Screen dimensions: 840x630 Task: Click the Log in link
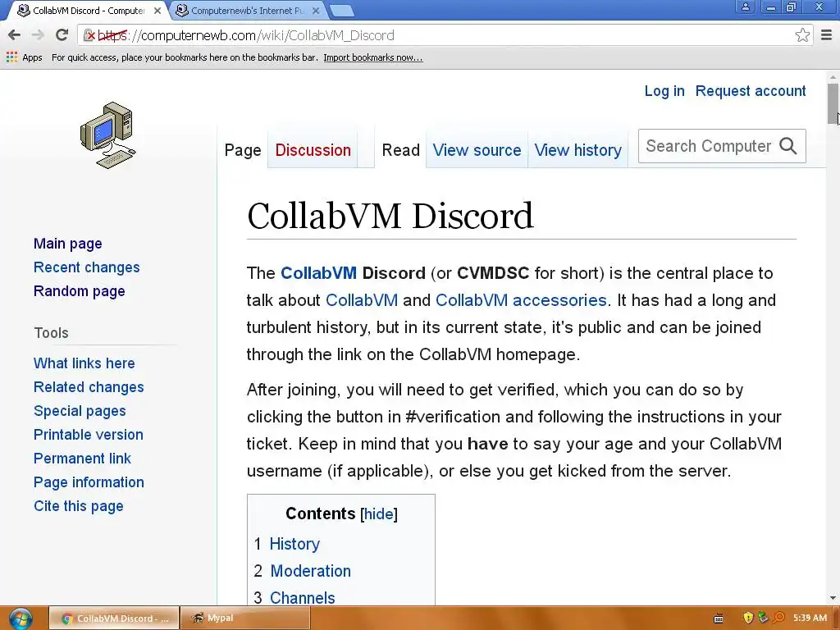[x=664, y=91]
